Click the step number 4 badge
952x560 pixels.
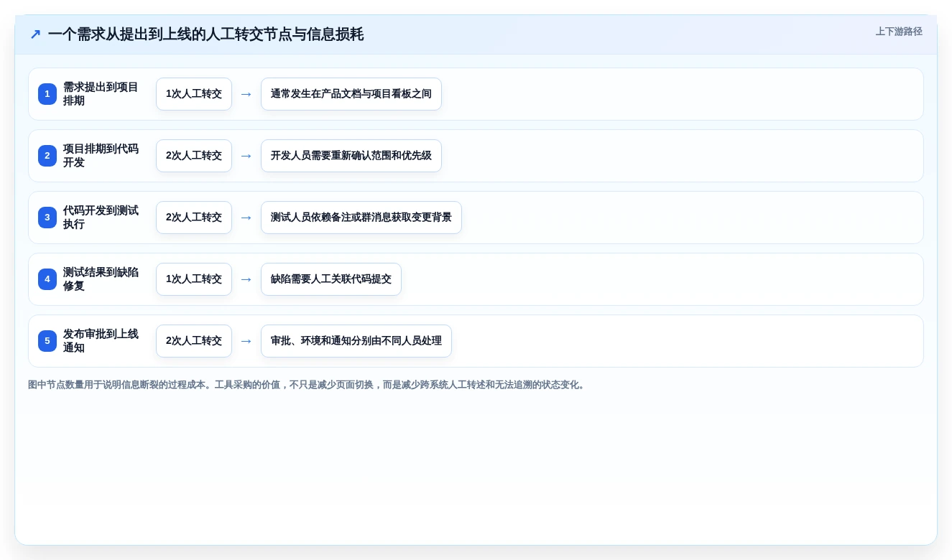coord(47,279)
